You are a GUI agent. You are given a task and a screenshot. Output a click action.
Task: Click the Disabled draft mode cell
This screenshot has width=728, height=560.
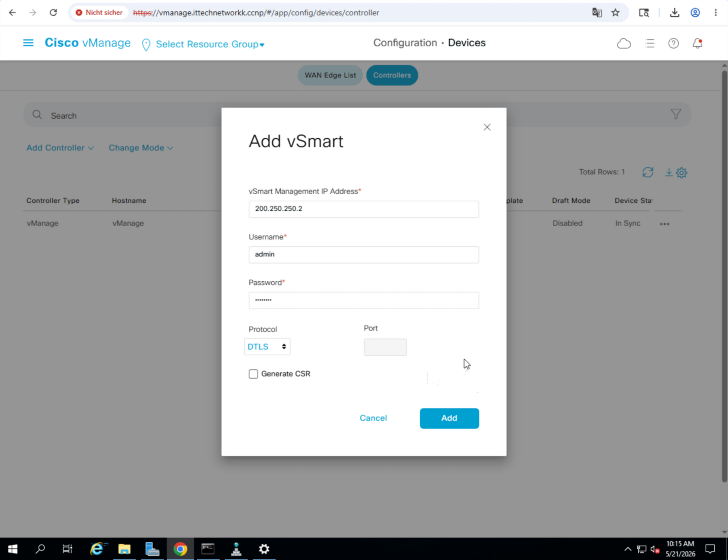(567, 223)
